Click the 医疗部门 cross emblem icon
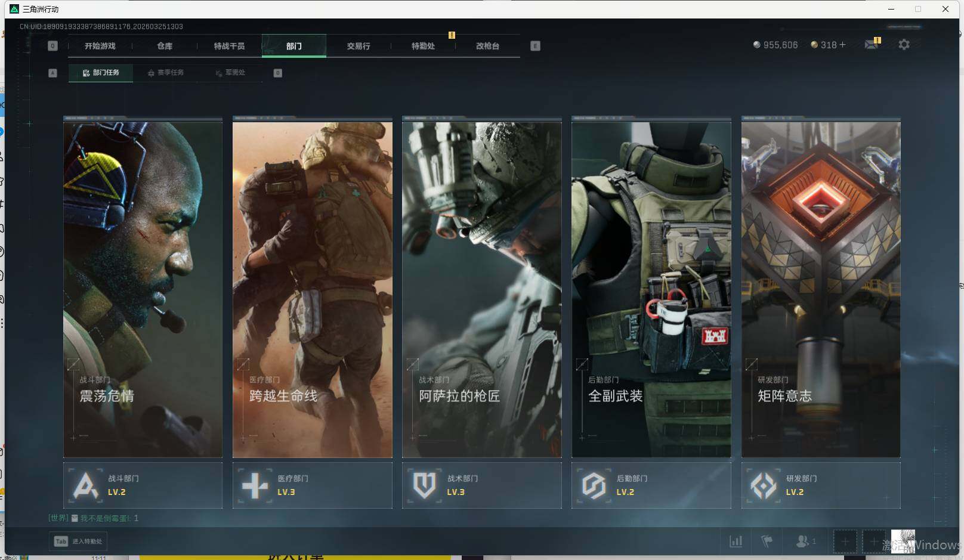 [x=255, y=485]
